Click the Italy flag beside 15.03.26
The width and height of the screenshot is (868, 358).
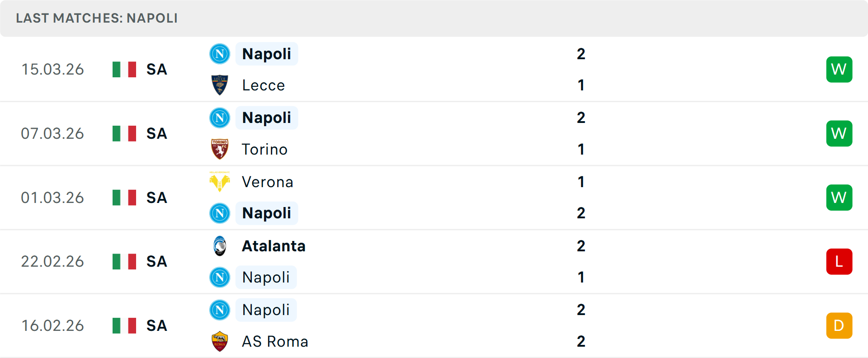124,70
